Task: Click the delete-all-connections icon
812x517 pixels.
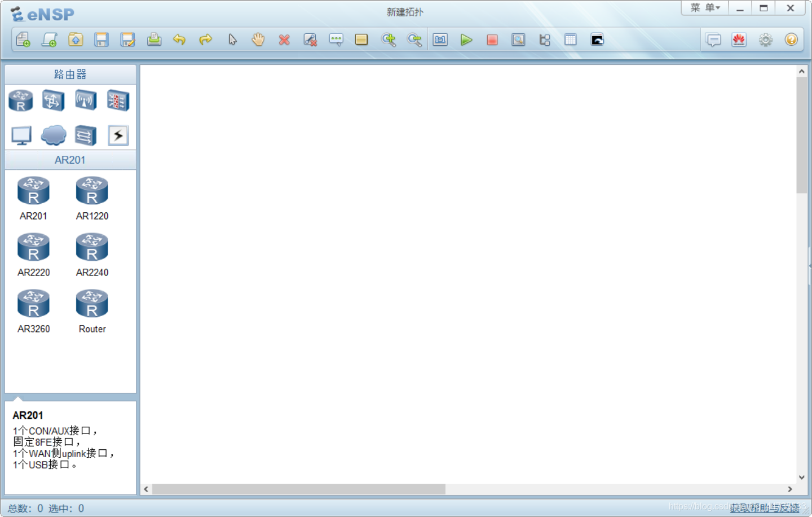Action: point(310,40)
